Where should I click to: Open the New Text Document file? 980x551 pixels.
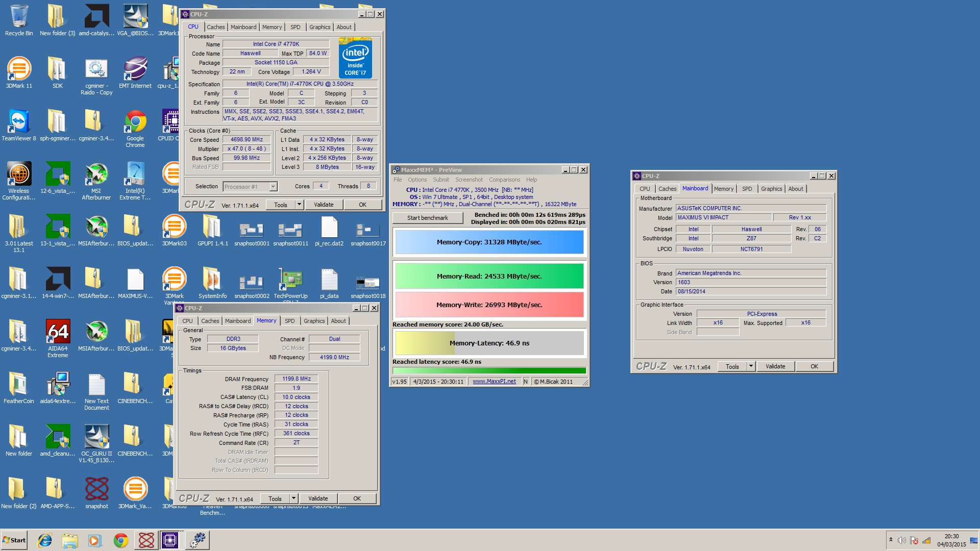[x=96, y=391]
